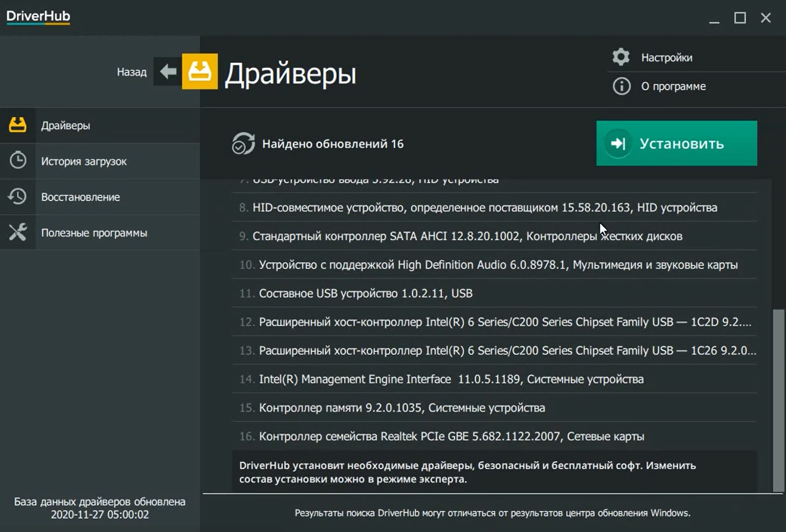This screenshot has height=532, width=786.
Task: Select Intel Management Engine Interface row
Action: pyautogui.click(x=451, y=379)
